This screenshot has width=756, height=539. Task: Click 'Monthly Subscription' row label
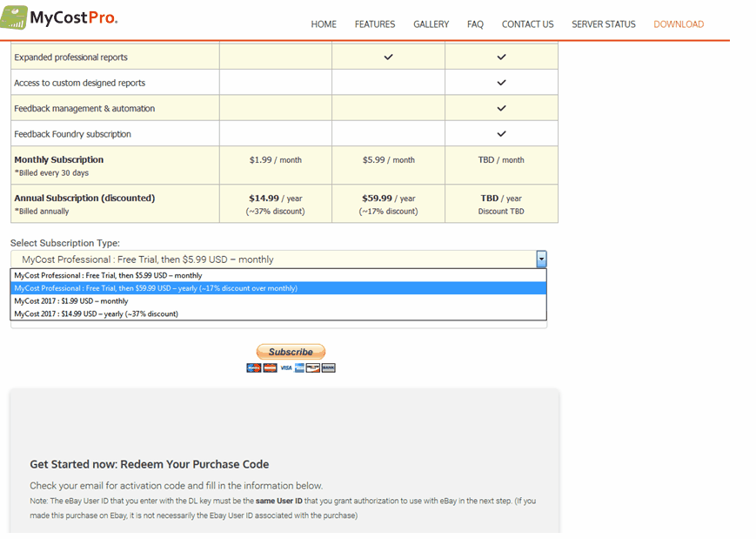pyautogui.click(x=59, y=159)
